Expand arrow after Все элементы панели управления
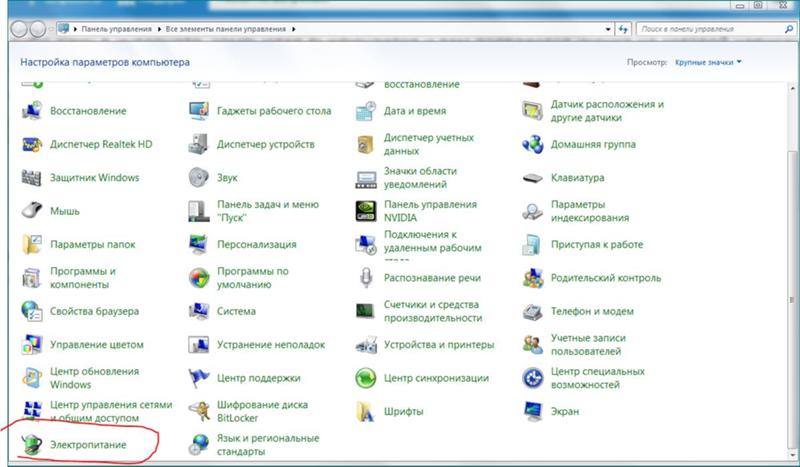The width and height of the screenshot is (800, 467). 293,29
